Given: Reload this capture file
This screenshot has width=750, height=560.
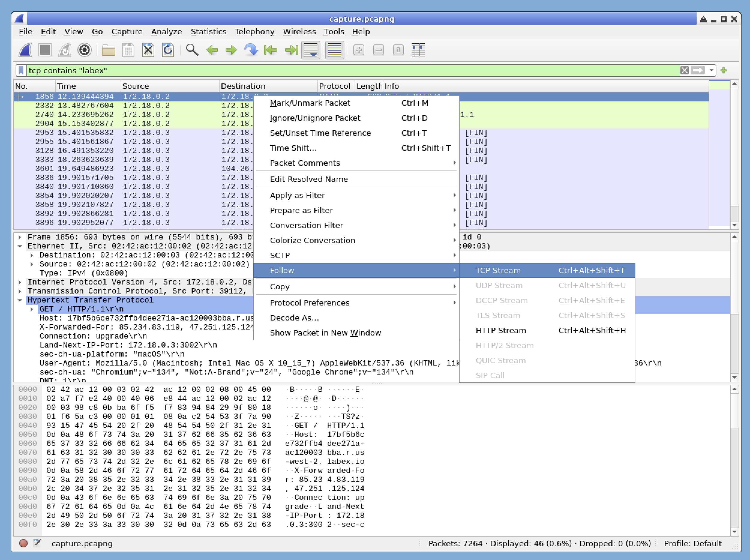Looking at the screenshot, I should pyautogui.click(x=168, y=50).
